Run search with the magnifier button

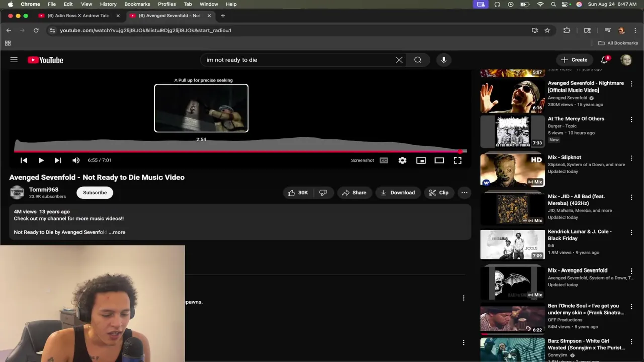coord(418,60)
